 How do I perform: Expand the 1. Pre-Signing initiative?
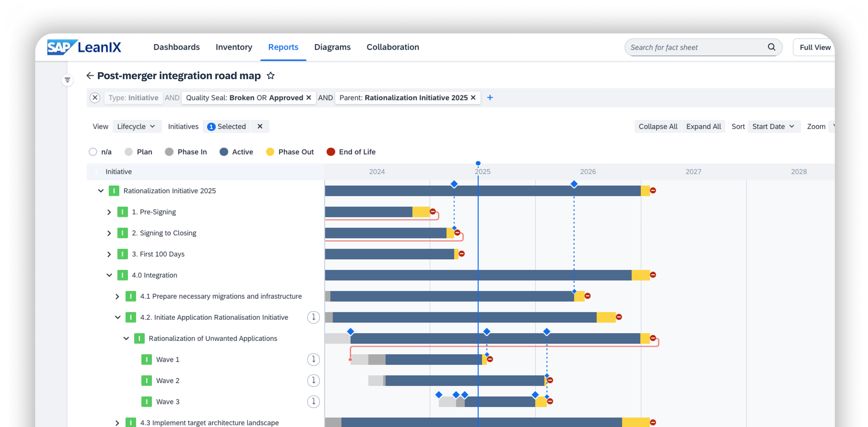click(109, 212)
